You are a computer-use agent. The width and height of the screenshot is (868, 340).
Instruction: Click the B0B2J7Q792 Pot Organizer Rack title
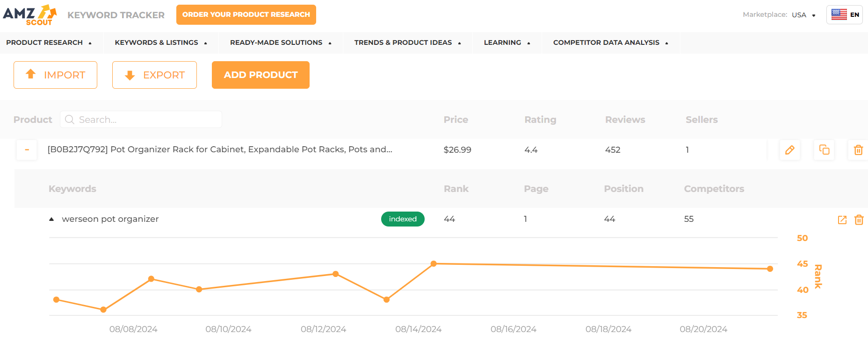[x=220, y=149]
